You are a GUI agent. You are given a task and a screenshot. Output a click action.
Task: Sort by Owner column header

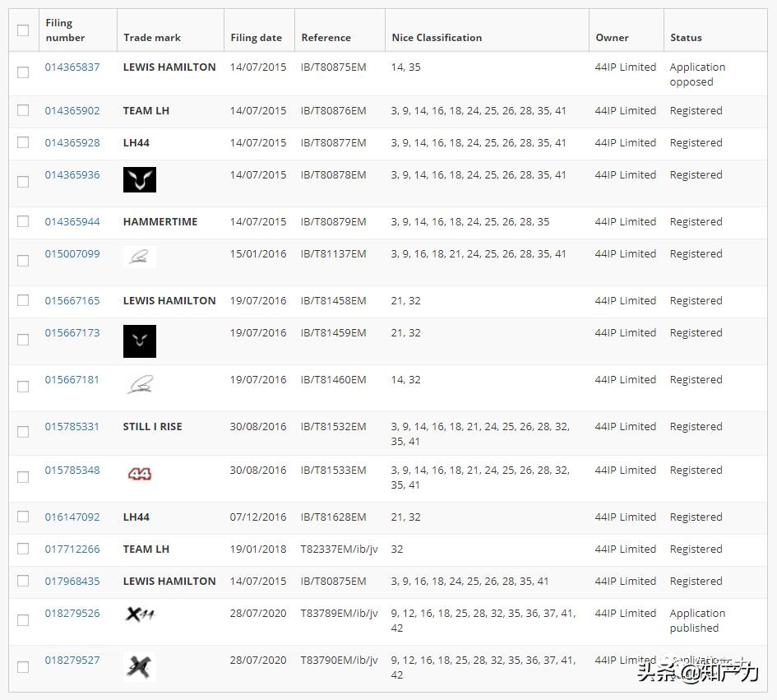tap(612, 38)
